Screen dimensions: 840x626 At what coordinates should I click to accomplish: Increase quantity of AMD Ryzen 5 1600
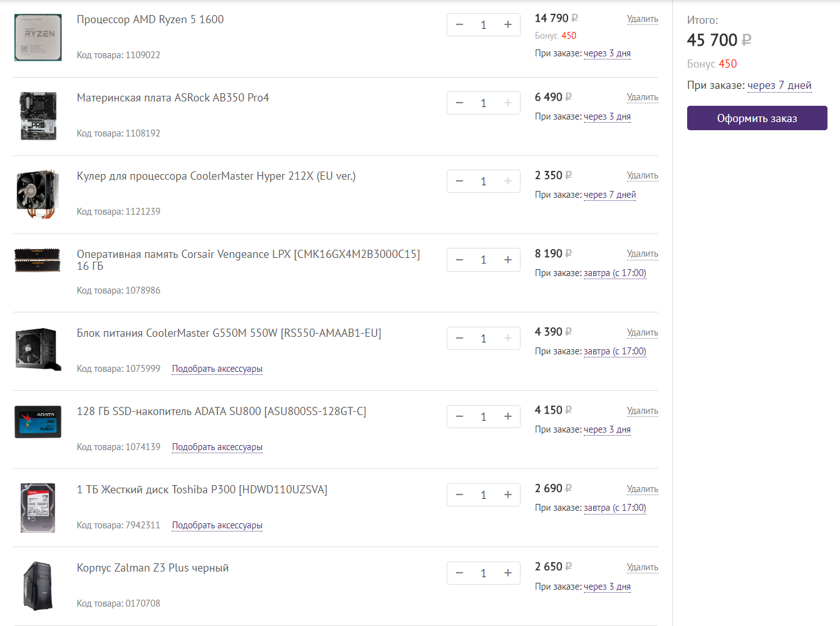click(x=507, y=24)
